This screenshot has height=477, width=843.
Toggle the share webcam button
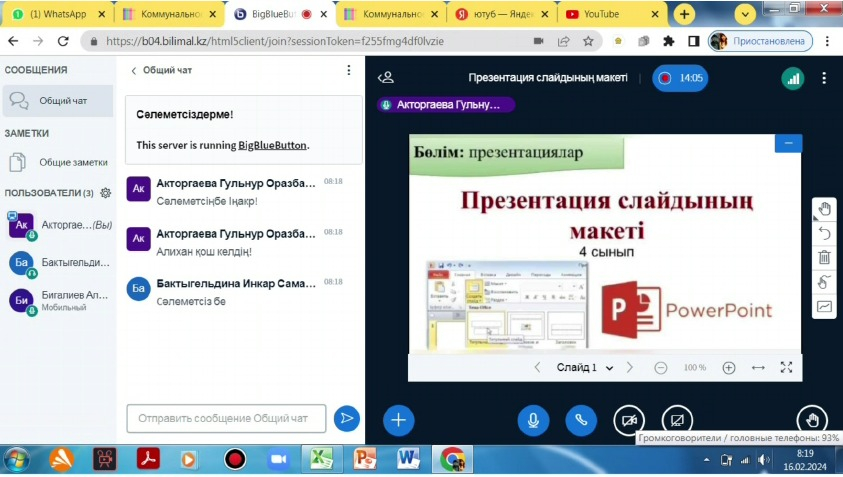[628, 420]
